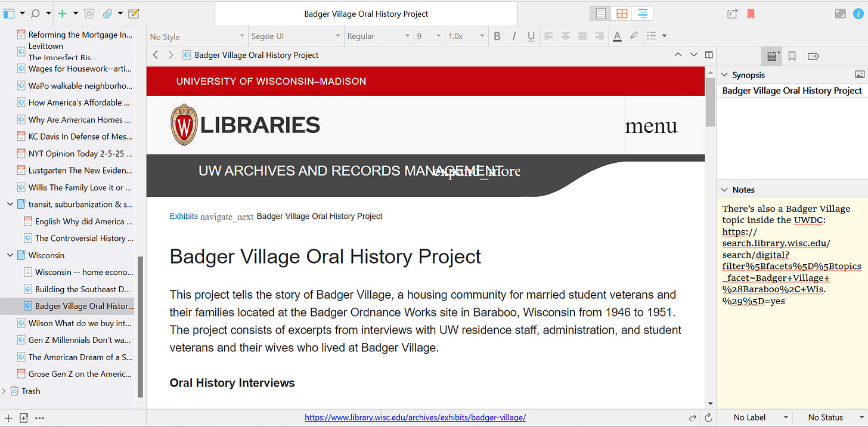This screenshot has height=427, width=868.
Task: Open the text color swatch
Action: pyautogui.click(x=617, y=36)
